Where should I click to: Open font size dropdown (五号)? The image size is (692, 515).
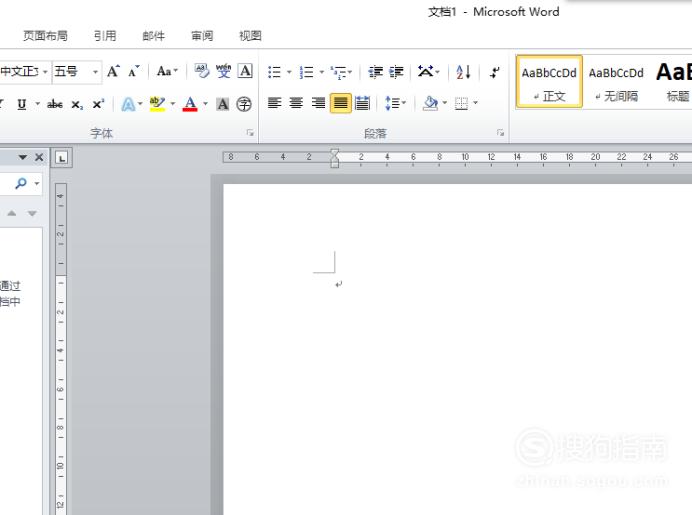[x=95, y=71]
